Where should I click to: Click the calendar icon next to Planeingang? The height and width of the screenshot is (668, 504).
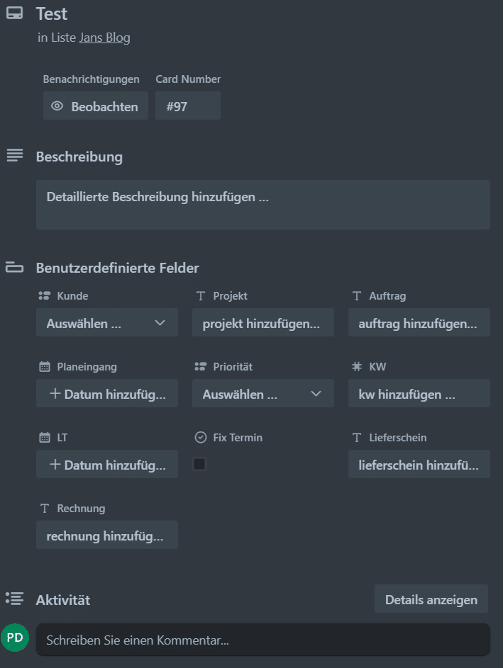click(x=44, y=366)
